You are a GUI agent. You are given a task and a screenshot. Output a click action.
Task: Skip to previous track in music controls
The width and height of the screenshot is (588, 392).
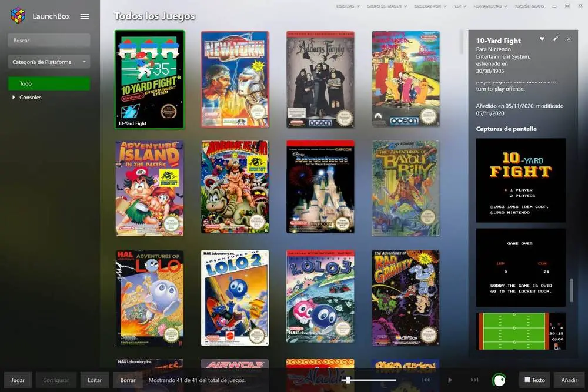click(x=426, y=380)
